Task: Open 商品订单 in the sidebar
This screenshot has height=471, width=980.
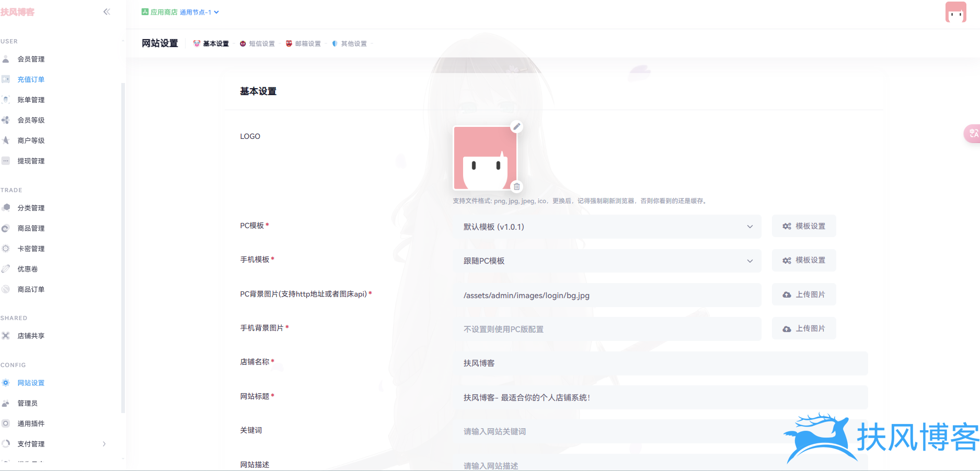Action: [x=31, y=289]
